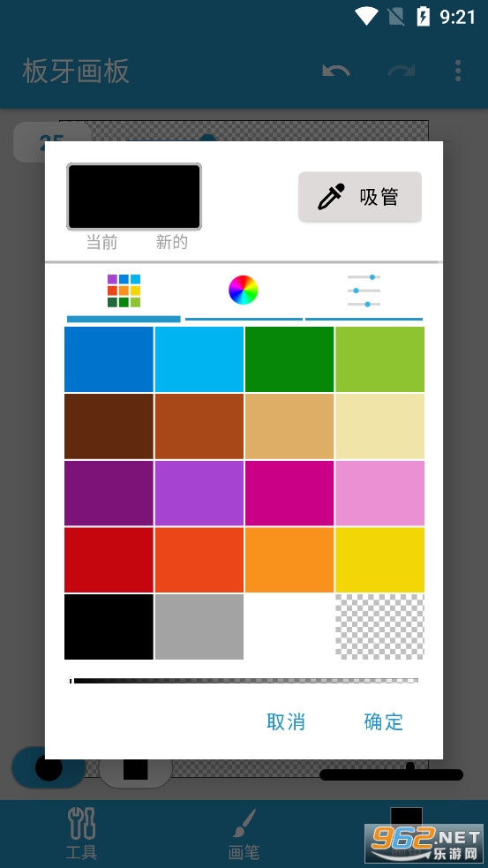Open the color wheel tab

coord(244,290)
